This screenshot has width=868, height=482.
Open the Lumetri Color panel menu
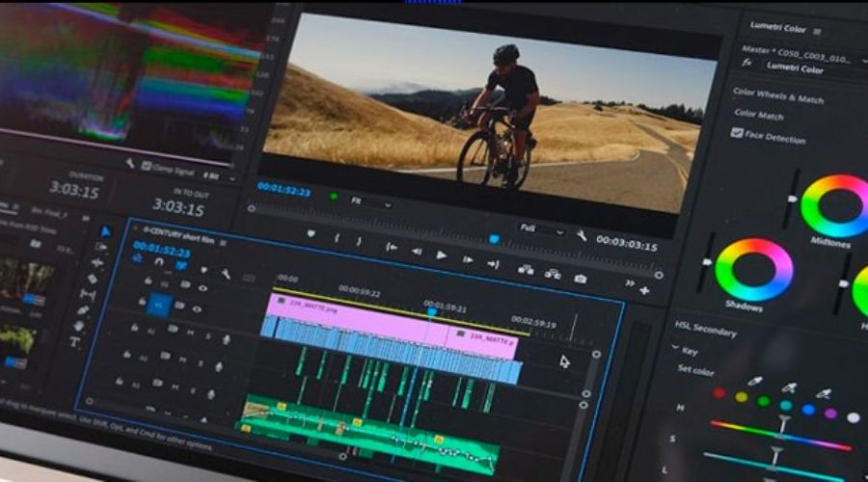click(x=817, y=32)
